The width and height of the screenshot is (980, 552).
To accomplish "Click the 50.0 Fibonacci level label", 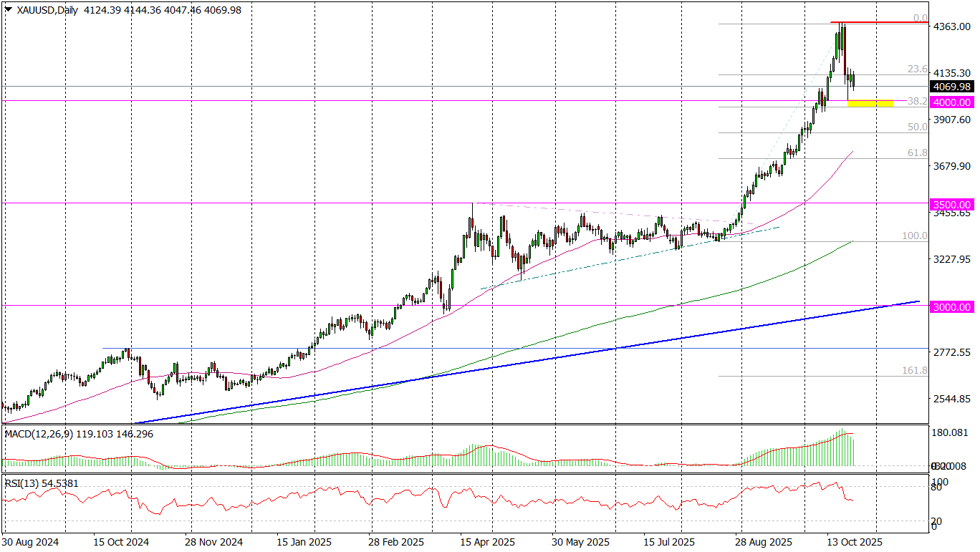I will [917, 127].
